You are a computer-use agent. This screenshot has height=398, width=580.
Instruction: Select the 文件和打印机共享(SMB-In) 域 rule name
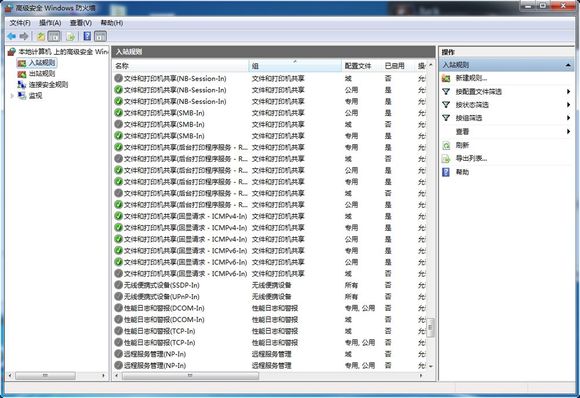pos(164,124)
